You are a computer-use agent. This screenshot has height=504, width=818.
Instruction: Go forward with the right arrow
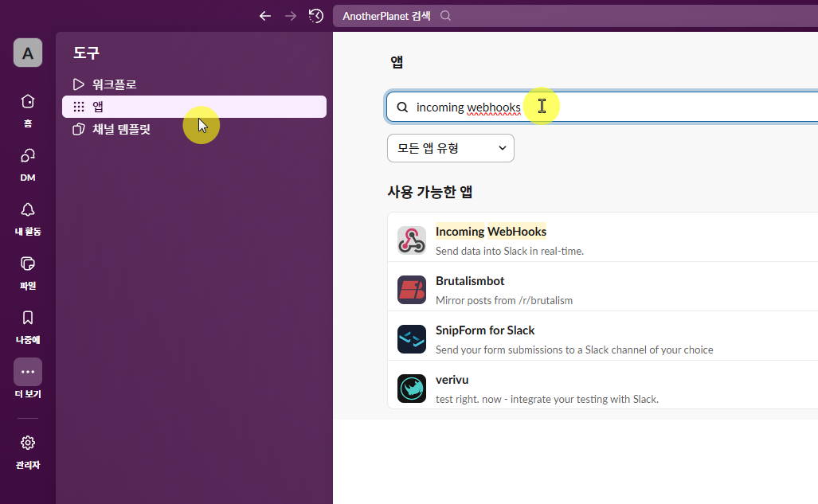pyautogui.click(x=291, y=16)
